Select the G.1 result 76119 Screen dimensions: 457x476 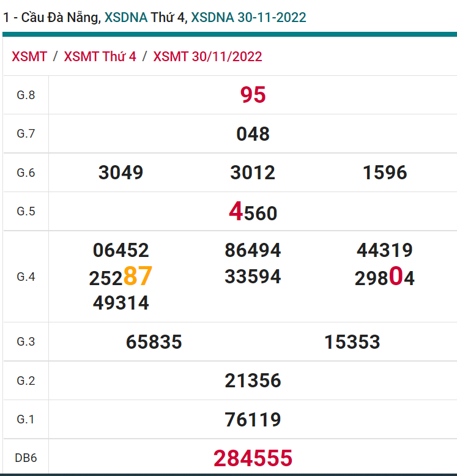click(253, 420)
